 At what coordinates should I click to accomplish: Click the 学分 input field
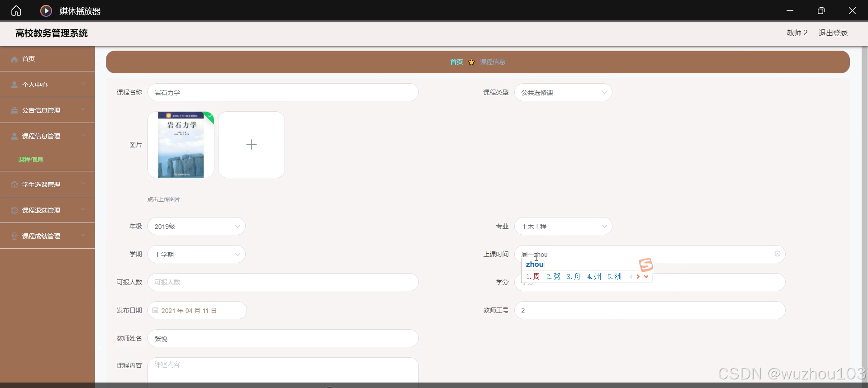[x=650, y=282]
